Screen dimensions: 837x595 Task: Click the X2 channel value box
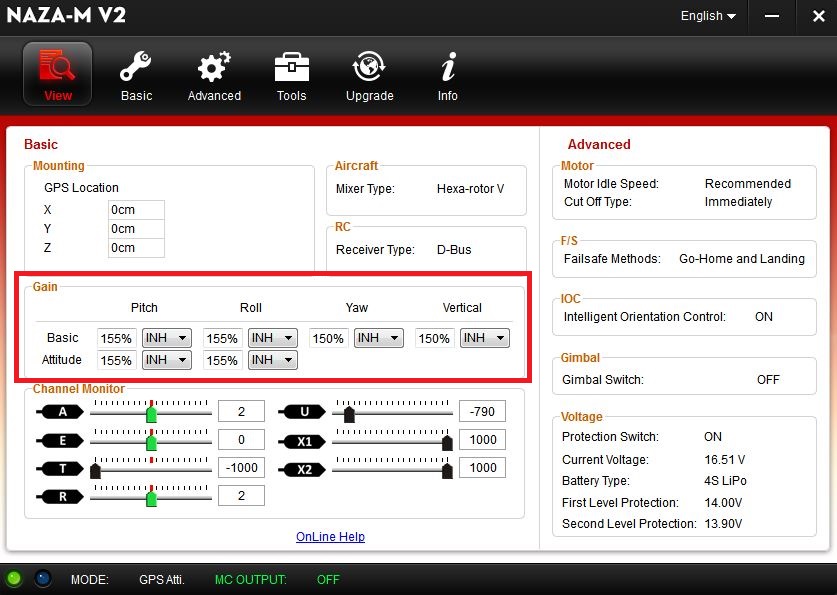click(x=483, y=468)
